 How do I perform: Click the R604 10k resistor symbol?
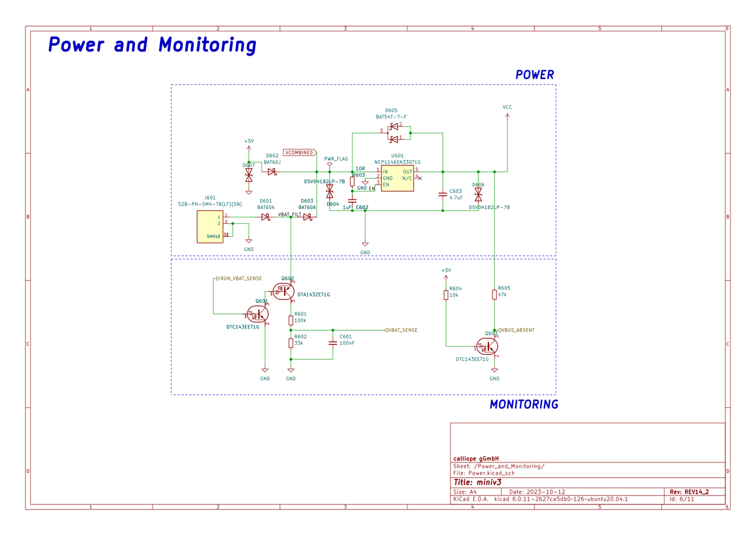tap(446, 295)
